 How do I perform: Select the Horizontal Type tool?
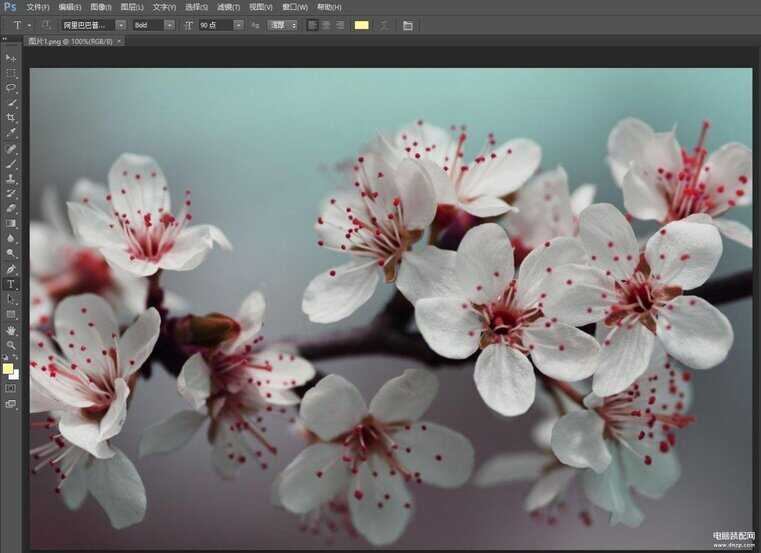tap(11, 284)
